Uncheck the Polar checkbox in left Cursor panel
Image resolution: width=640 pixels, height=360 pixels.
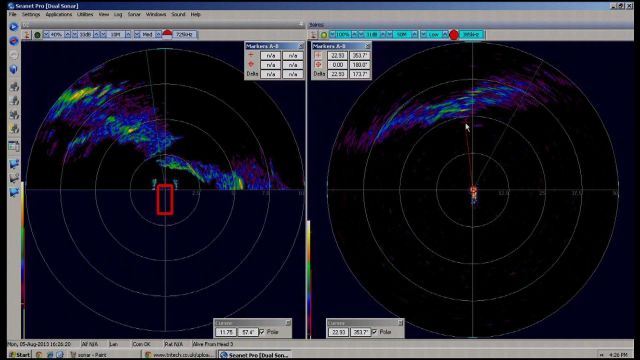[x=262, y=332]
